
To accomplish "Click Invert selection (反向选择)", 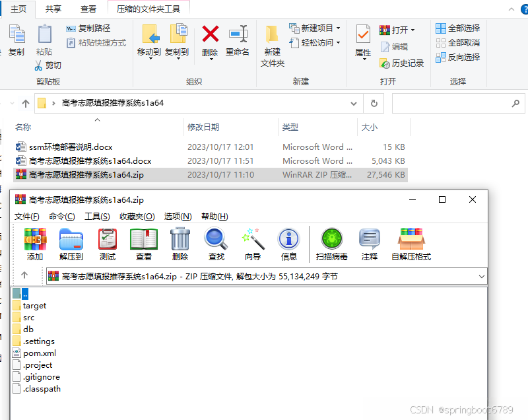I will 457,57.
